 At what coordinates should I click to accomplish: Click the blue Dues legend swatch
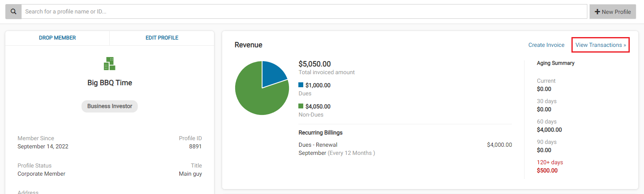click(301, 85)
